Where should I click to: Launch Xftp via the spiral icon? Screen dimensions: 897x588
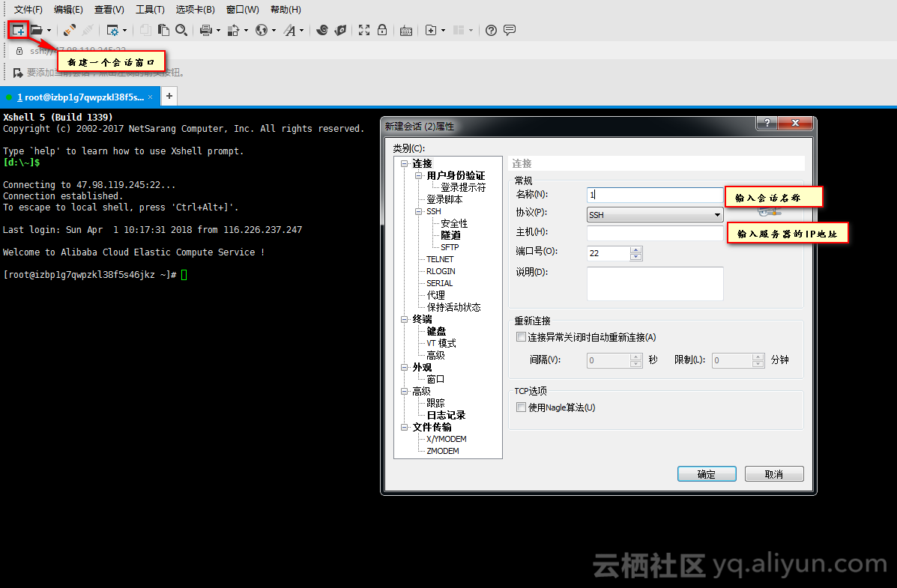click(322, 30)
